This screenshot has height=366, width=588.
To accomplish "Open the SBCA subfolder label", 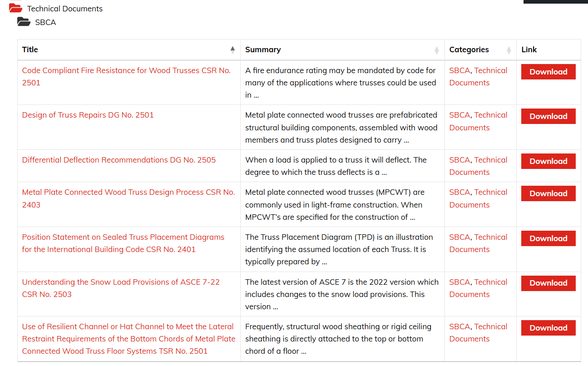I will point(45,22).
